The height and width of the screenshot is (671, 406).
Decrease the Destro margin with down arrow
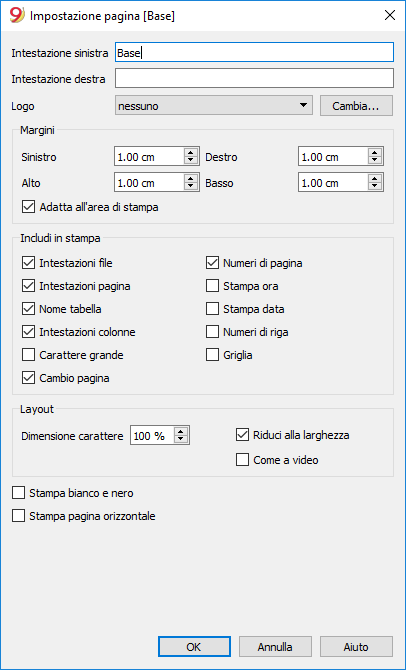(x=375, y=160)
